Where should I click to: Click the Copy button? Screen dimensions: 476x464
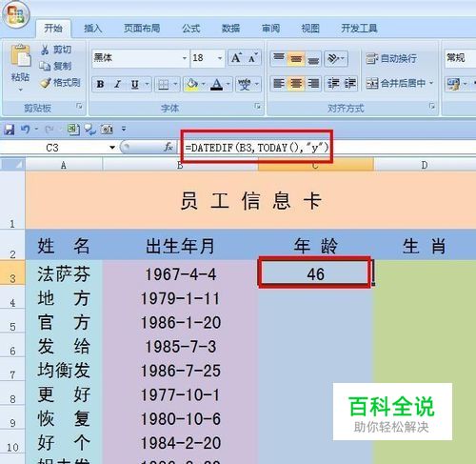click(55, 66)
